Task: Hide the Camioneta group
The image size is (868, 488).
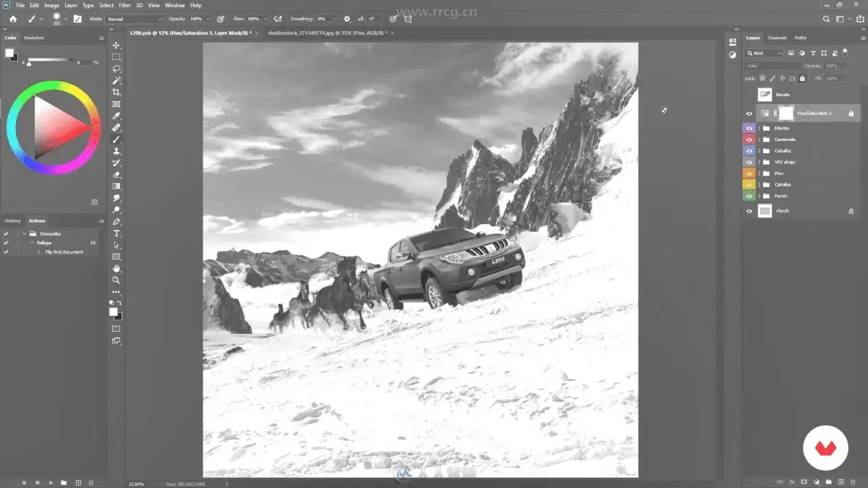Action: 749,139
